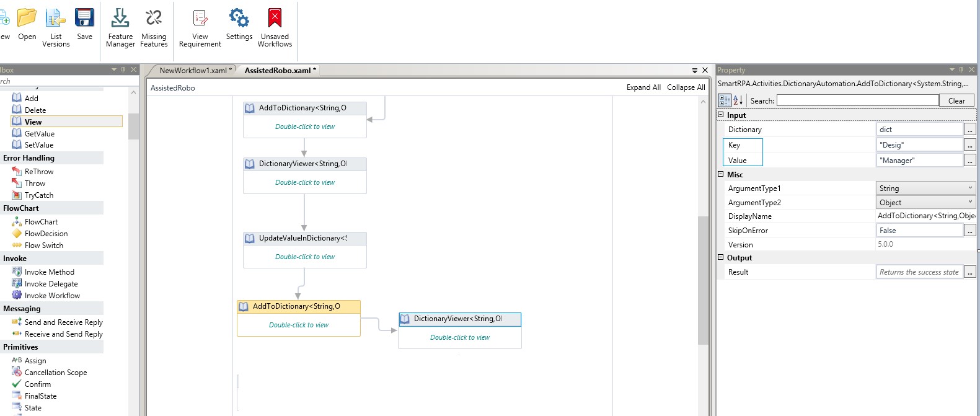Click the Save disk icon
The width and height of the screenshot is (980, 416).
84,25
